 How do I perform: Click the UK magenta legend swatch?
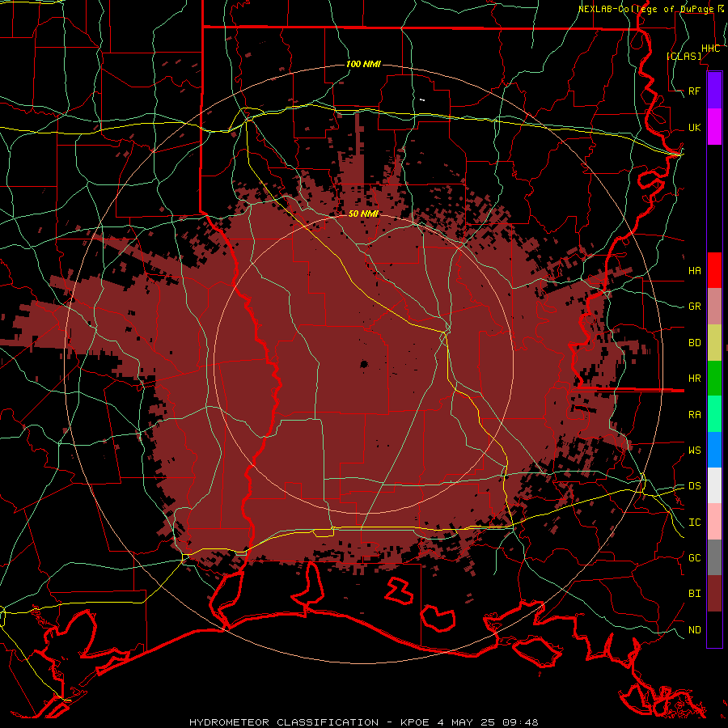[714, 127]
